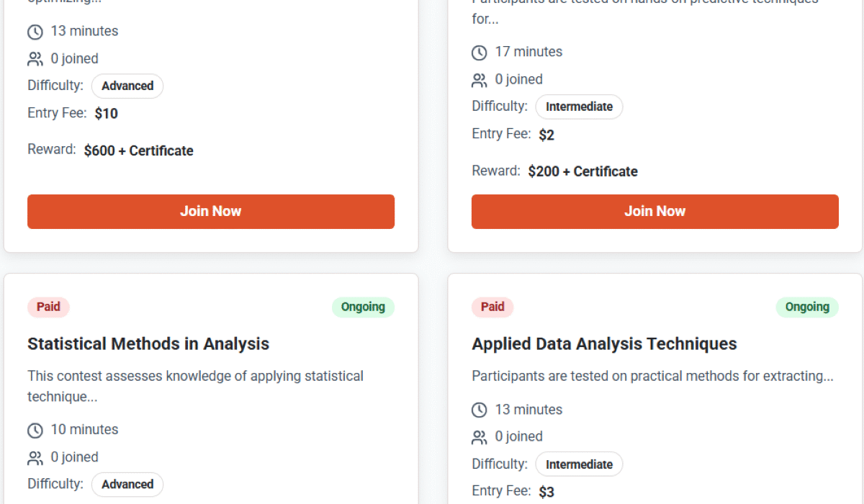This screenshot has height=504, width=864.
Task: Click clock icon beside 13 minutes, top-left card
Action: coord(35,32)
